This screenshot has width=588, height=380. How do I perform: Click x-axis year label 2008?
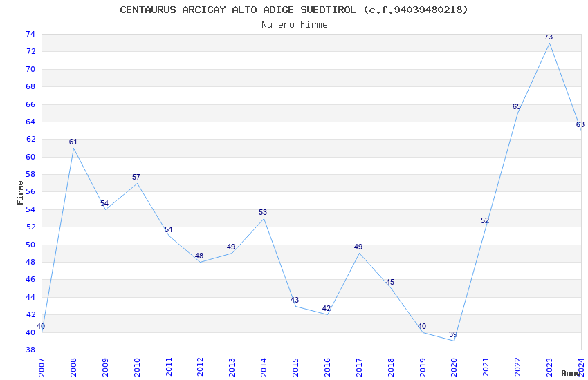click(73, 368)
